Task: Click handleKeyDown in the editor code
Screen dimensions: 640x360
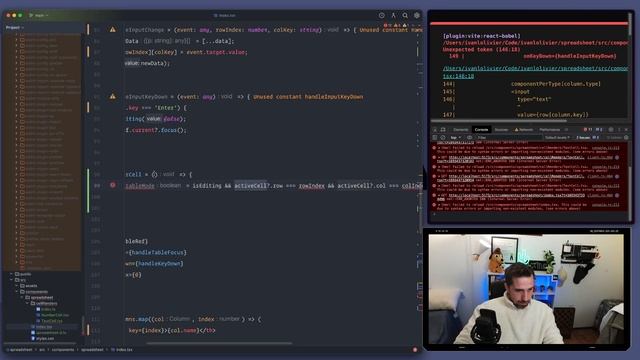Action: point(160,264)
